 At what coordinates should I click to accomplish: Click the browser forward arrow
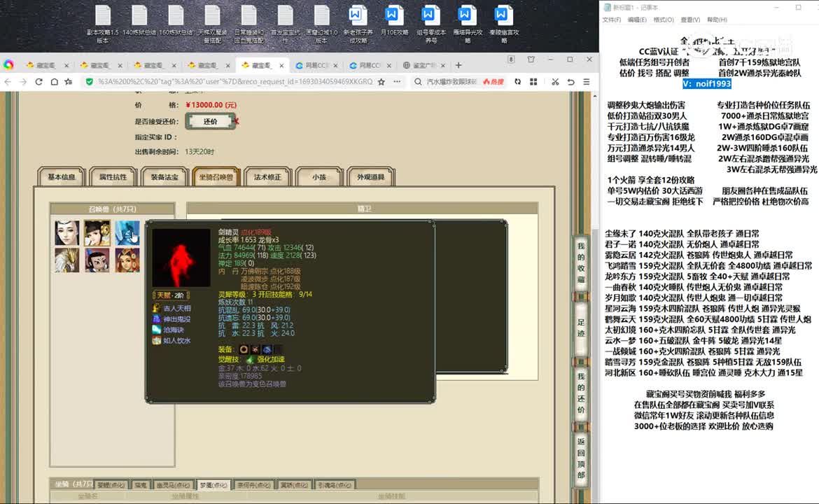(x=23, y=81)
